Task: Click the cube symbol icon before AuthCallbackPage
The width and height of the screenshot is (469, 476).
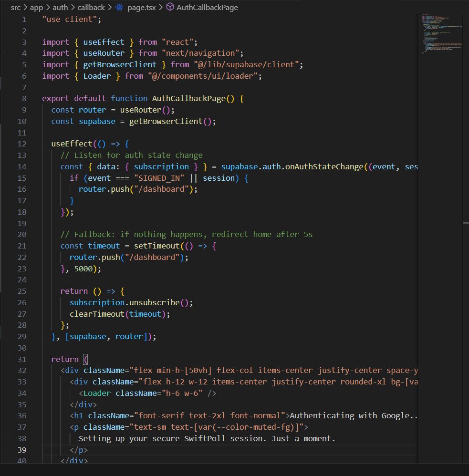Action: (x=170, y=7)
